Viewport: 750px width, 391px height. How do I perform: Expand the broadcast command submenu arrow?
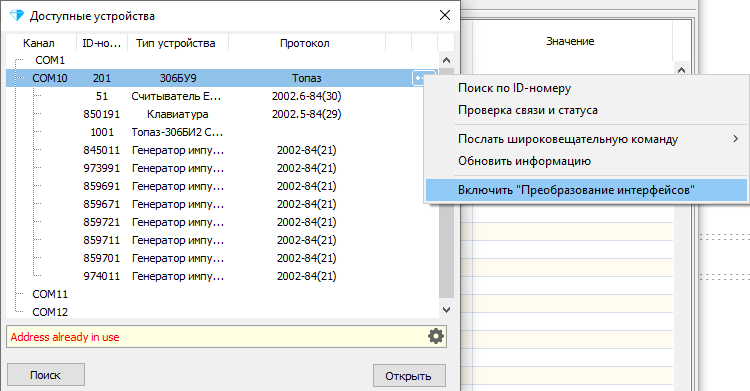coord(736,139)
